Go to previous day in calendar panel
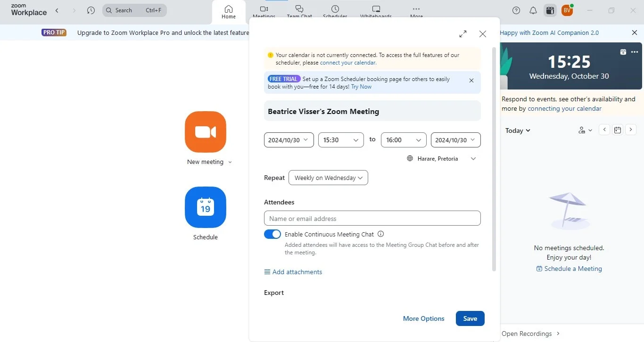The width and height of the screenshot is (644, 342). pyautogui.click(x=604, y=130)
